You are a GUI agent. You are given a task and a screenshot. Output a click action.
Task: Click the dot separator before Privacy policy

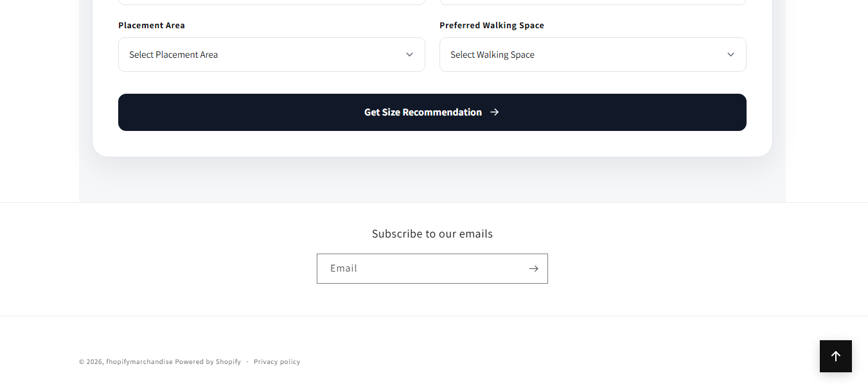point(247,362)
